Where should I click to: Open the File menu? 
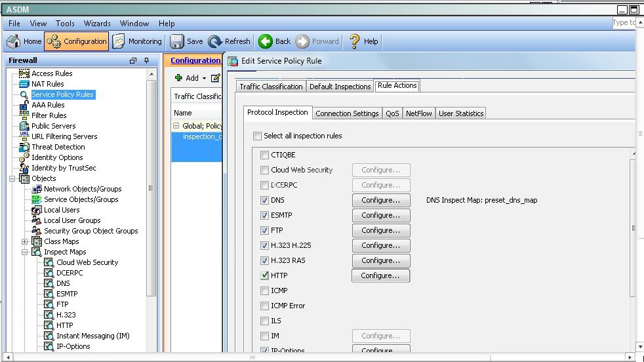(14, 24)
